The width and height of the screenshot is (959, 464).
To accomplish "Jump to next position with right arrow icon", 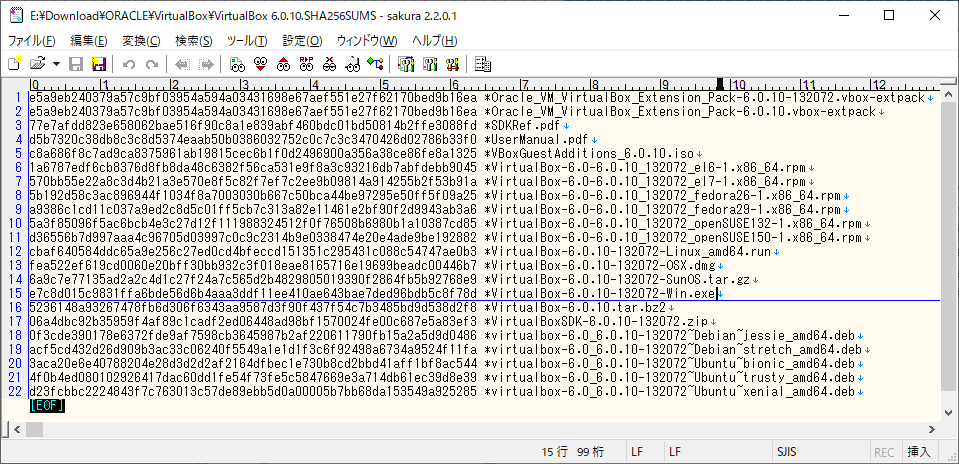I will [206, 64].
